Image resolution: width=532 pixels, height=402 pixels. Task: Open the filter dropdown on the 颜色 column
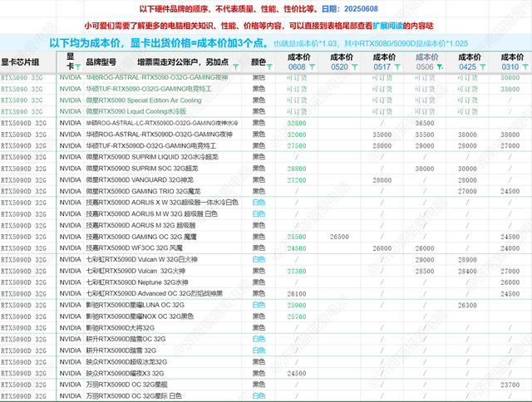click(x=269, y=66)
